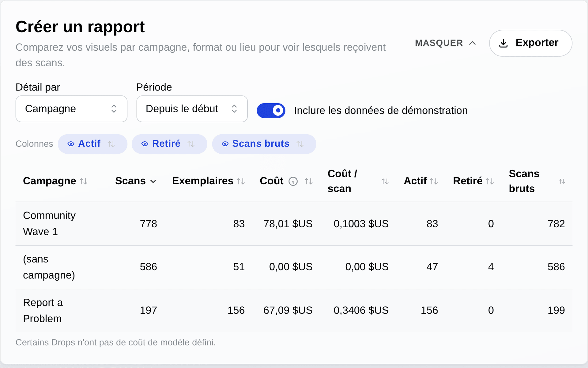Hide the Actif column via eye icon

pos(71,144)
